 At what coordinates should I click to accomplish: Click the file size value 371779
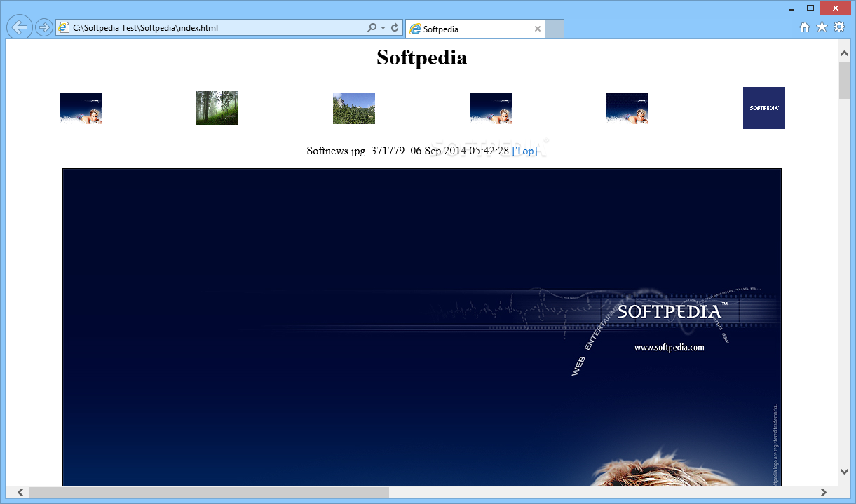[x=388, y=151]
